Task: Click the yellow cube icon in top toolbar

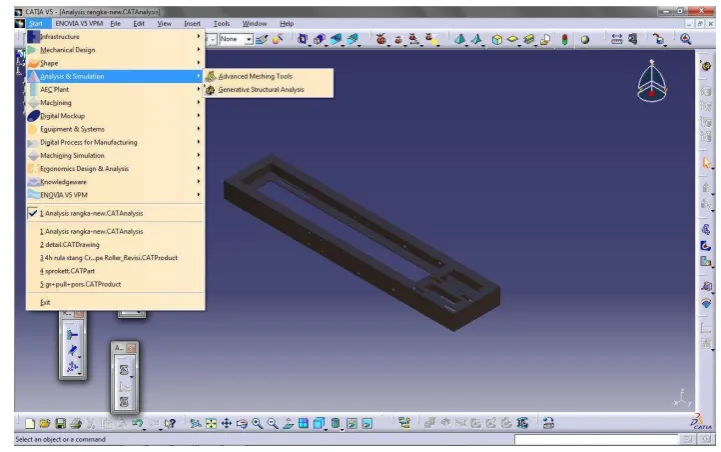Action: [x=497, y=40]
